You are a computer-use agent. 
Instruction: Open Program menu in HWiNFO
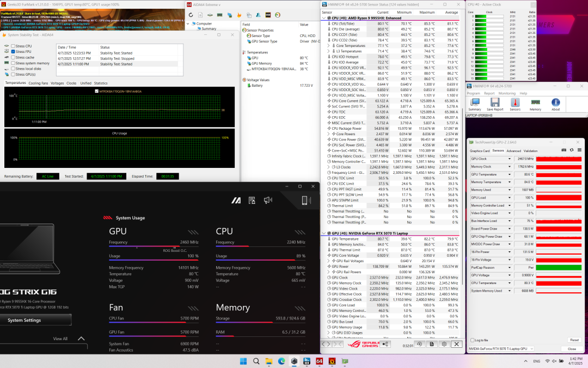(473, 94)
